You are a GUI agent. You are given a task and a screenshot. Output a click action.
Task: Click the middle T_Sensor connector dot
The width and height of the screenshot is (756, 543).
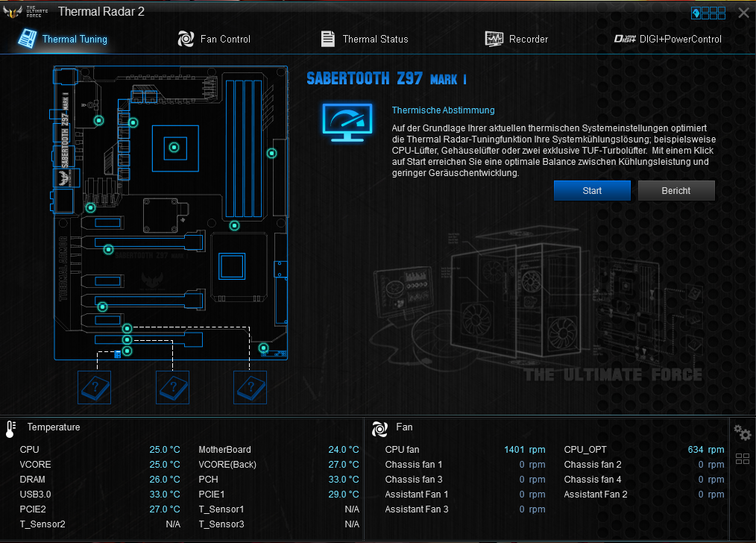point(127,339)
